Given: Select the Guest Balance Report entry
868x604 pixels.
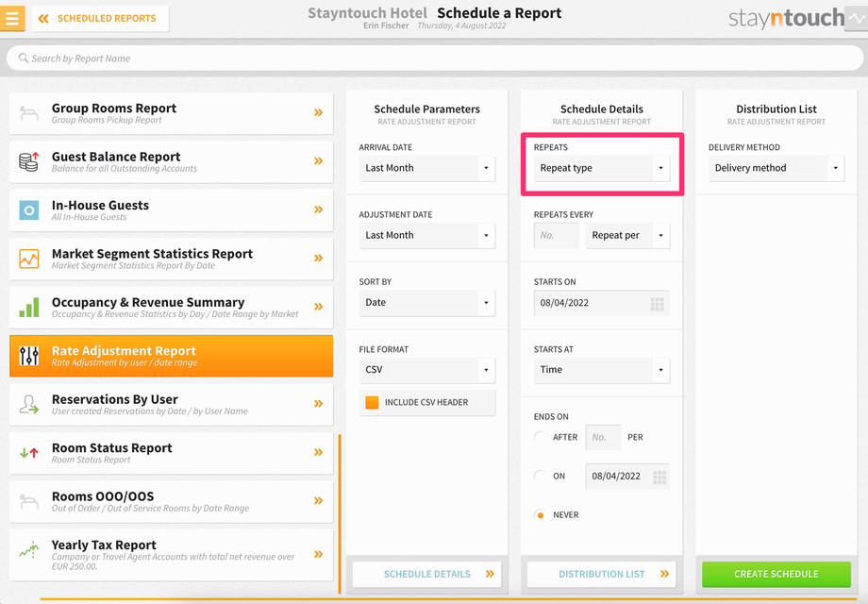Looking at the screenshot, I should pyautogui.click(x=172, y=161).
